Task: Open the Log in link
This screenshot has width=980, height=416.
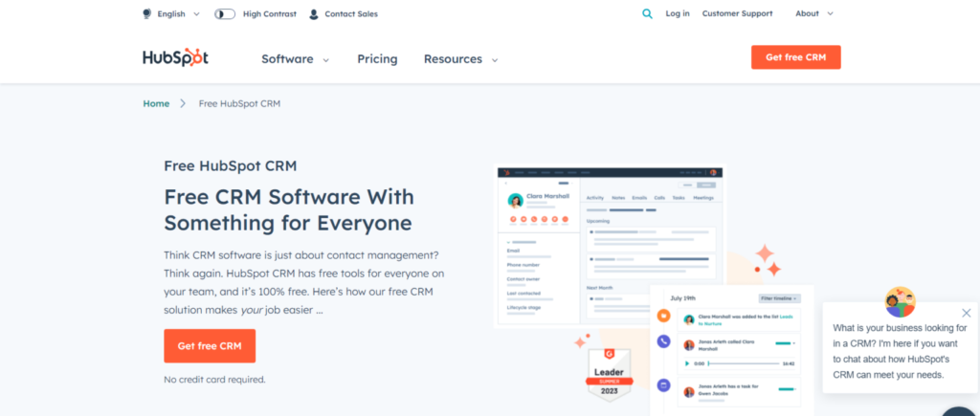Action: [x=678, y=13]
